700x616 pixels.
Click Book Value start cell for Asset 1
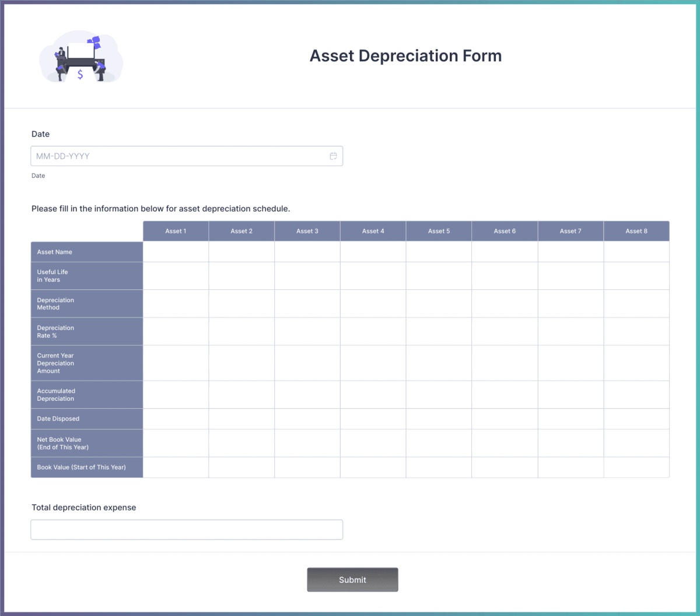point(176,467)
